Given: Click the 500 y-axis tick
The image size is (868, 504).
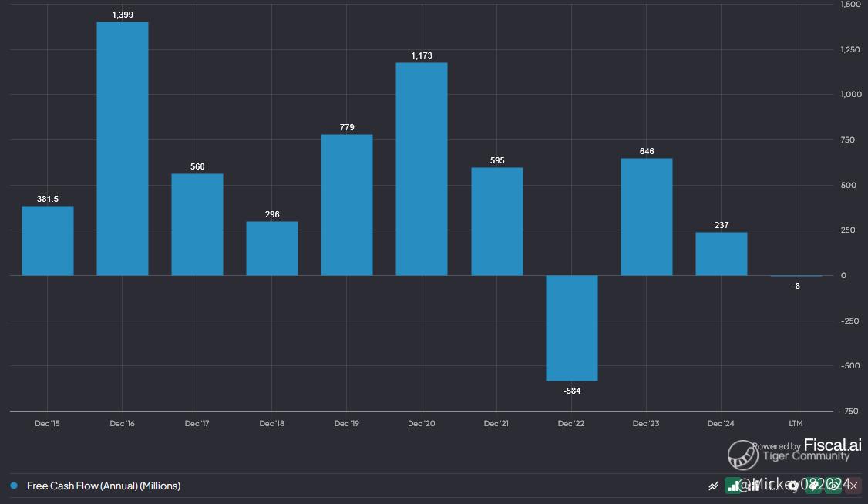Looking at the screenshot, I should [848, 185].
